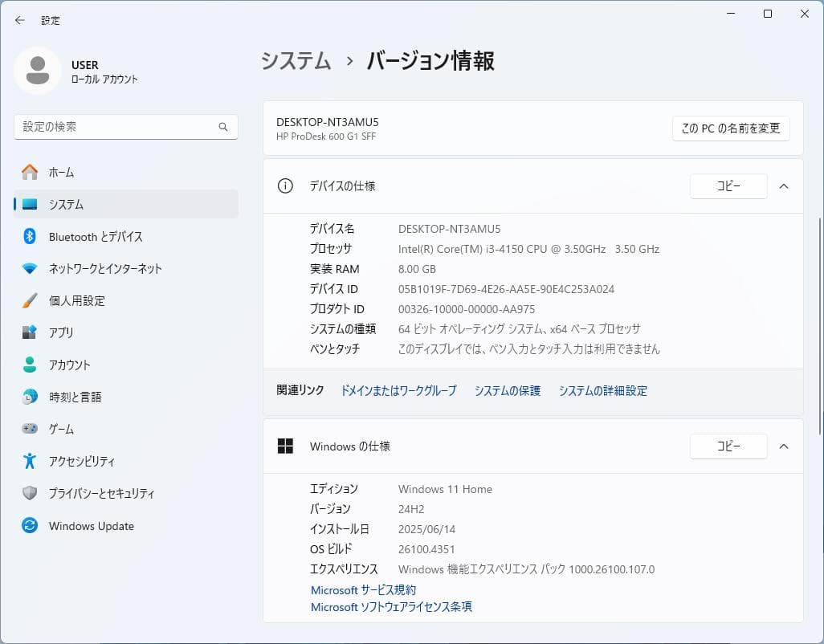The width and height of the screenshot is (824, 644).
Task: Click the アクセシビリティ icon
Action: (28, 461)
